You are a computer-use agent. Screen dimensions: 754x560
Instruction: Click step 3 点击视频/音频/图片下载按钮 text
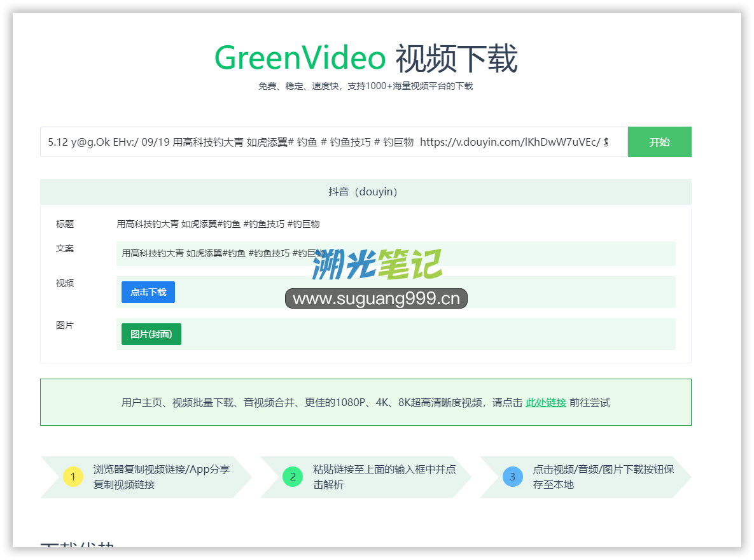[x=603, y=477]
